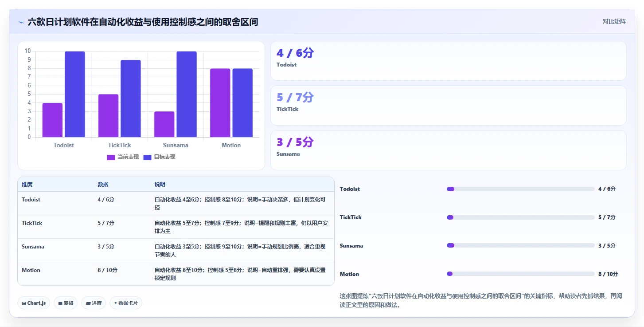Click the 3 / 5分 progress value
Viewport: 644px width, 327px height.
pyautogui.click(x=607, y=246)
